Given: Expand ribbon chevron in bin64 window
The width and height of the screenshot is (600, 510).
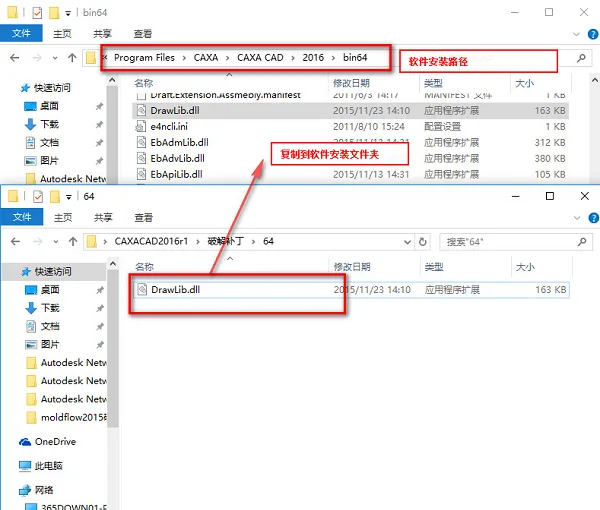Looking at the screenshot, I should pos(576,34).
